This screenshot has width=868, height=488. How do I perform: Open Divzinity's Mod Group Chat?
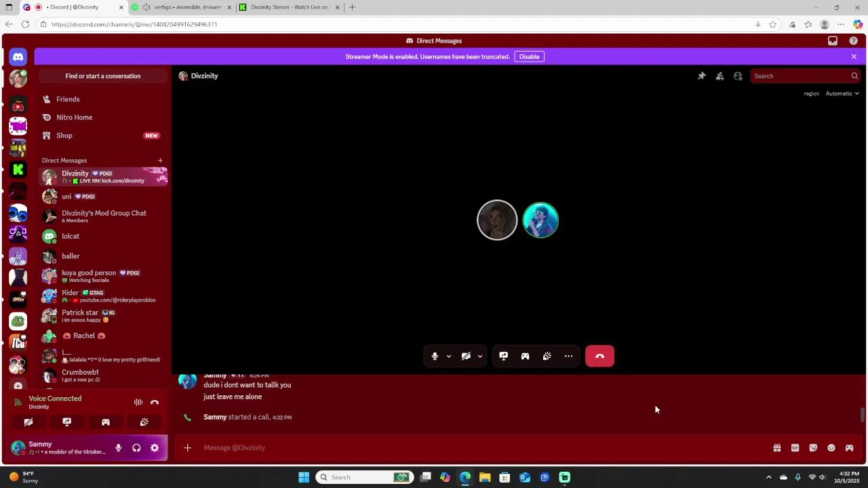click(x=103, y=216)
